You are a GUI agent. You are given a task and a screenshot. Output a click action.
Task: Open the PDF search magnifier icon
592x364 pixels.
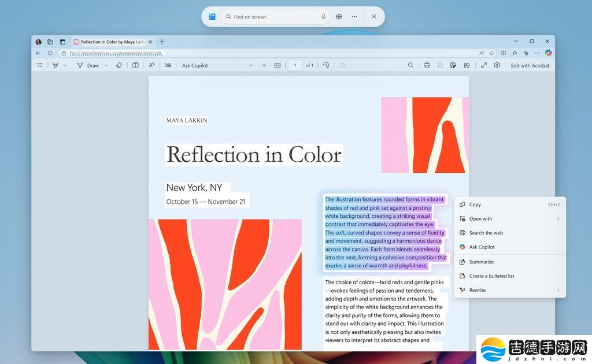[x=410, y=65]
